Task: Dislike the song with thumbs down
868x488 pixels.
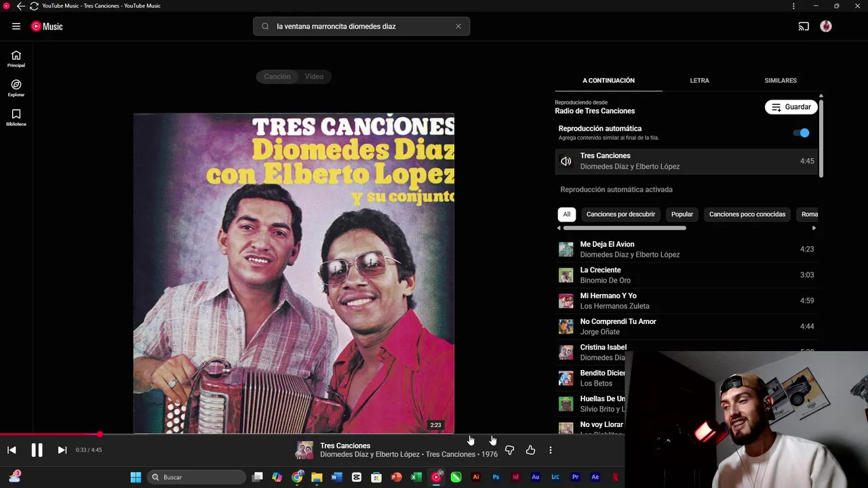Action: (510, 450)
